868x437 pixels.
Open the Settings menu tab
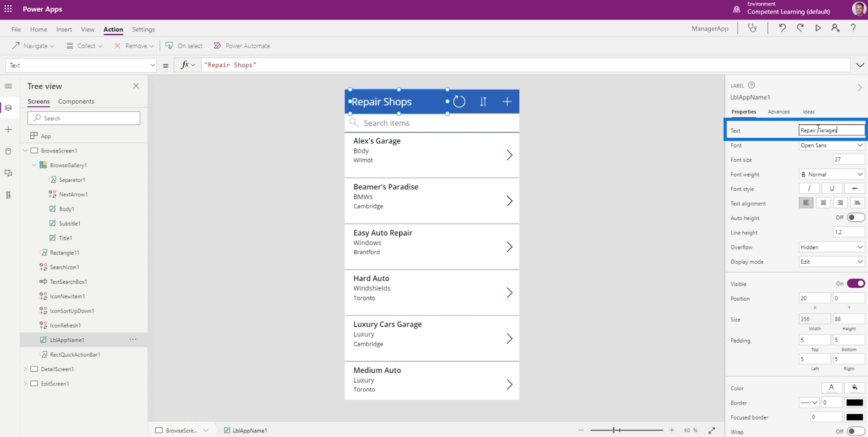pos(143,29)
